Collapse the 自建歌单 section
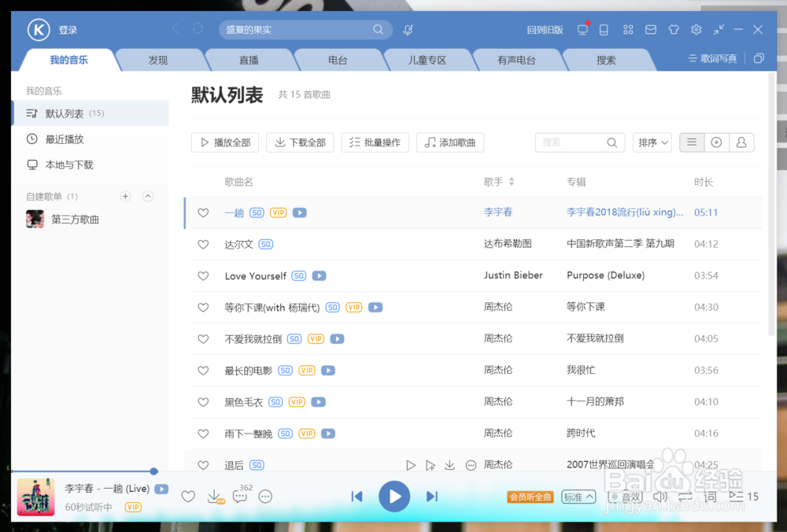The height and width of the screenshot is (532, 787). click(148, 196)
